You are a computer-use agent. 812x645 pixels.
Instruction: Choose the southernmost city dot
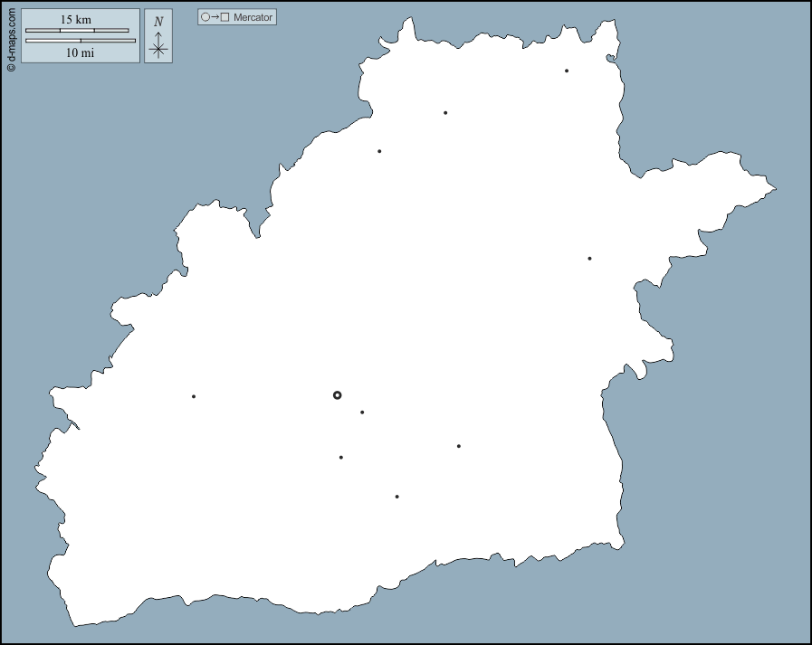396,497
